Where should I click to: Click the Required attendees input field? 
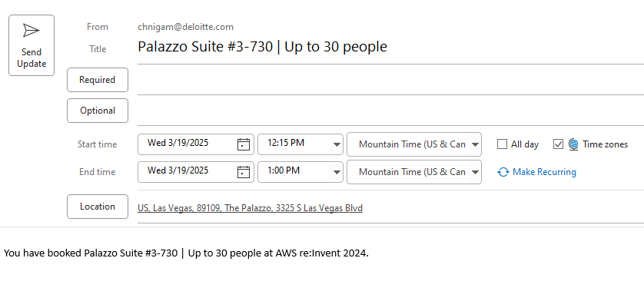click(x=390, y=80)
